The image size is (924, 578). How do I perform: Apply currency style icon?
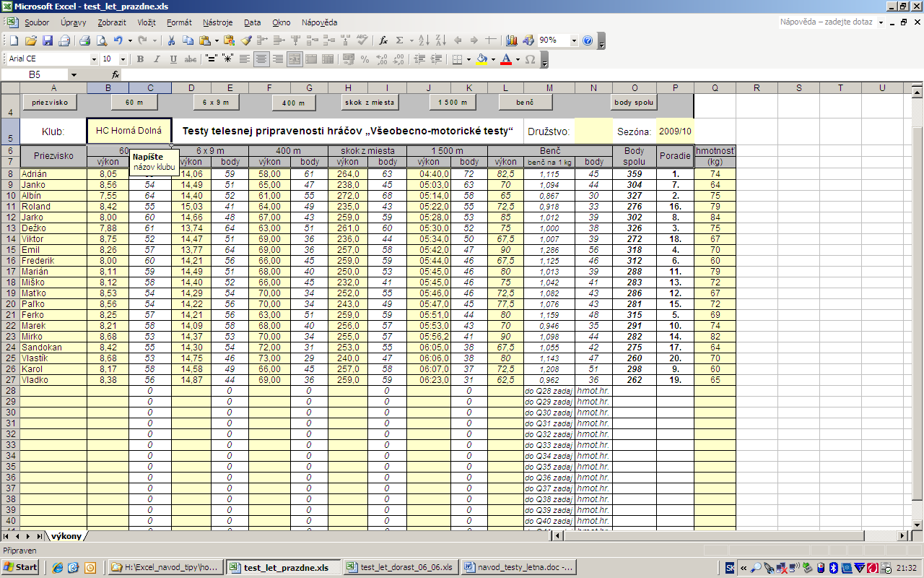point(349,59)
